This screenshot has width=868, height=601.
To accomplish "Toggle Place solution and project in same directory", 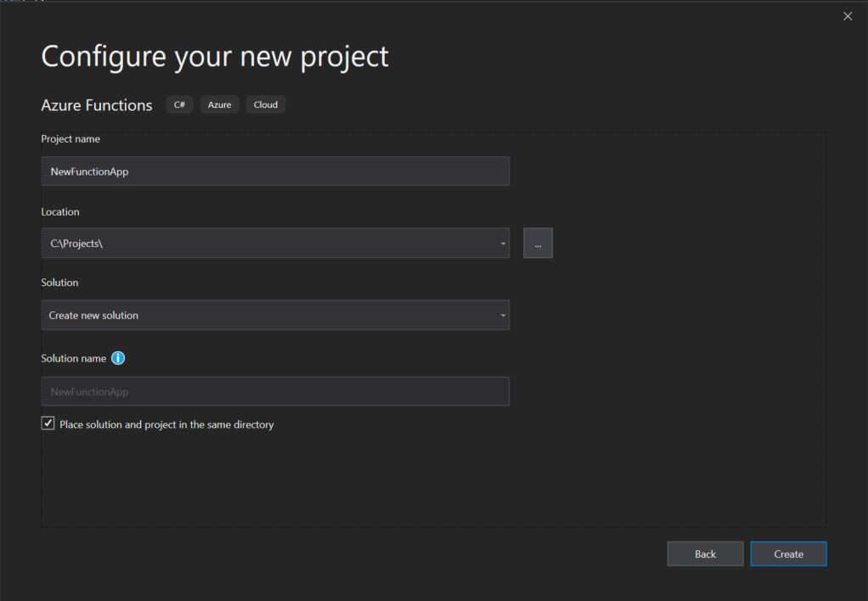I will [48, 424].
